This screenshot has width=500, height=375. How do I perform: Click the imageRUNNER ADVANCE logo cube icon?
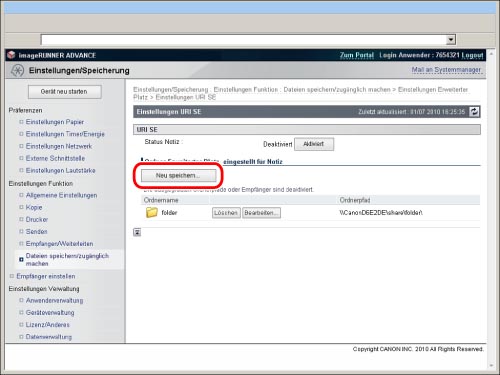coord(11,55)
